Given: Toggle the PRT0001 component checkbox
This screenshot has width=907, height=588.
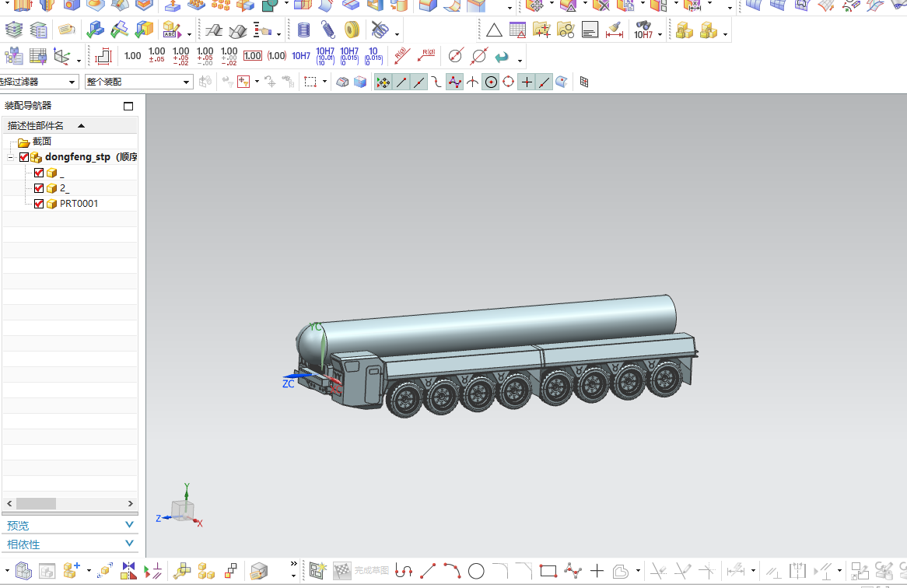Looking at the screenshot, I should [x=39, y=204].
